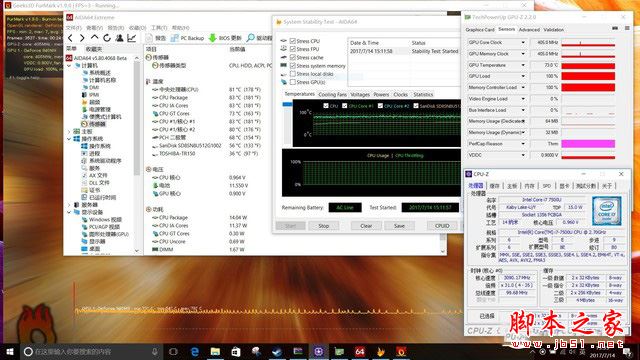Open AIDA64 graph chart toolbar icon

click(x=132, y=38)
